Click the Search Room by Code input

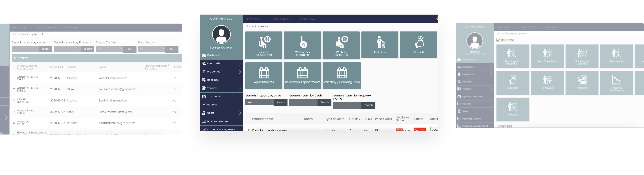[x=304, y=103]
